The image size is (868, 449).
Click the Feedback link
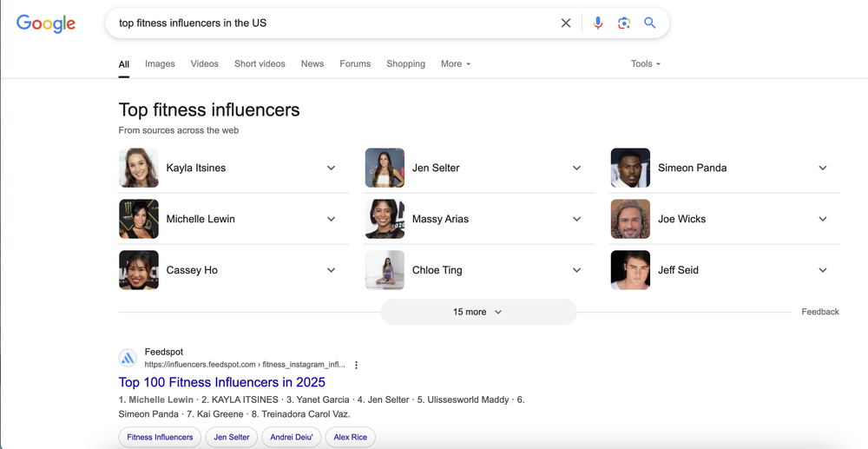(x=820, y=312)
